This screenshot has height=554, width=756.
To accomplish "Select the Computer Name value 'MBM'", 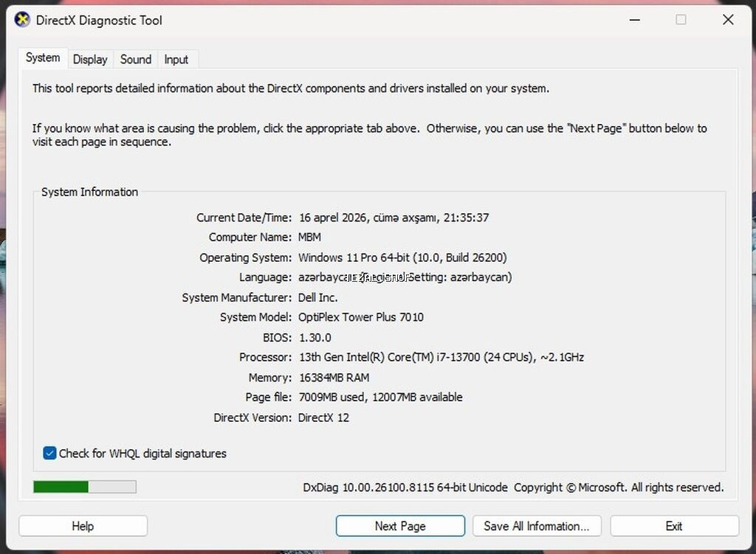I will click(309, 237).
